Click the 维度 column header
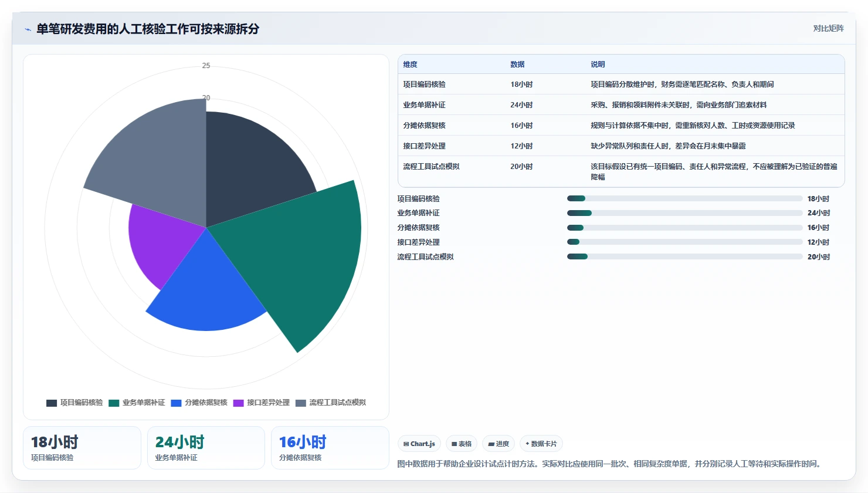868x493 pixels. point(410,65)
